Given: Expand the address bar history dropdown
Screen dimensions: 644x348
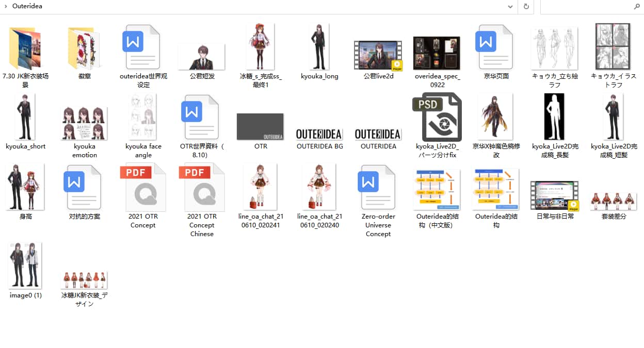Looking at the screenshot, I should 510,7.
